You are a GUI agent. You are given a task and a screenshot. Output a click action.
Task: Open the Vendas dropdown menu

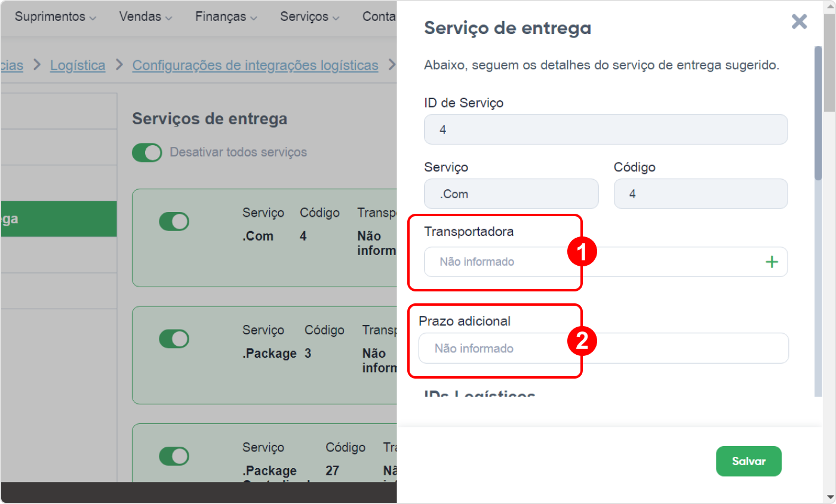(x=146, y=17)
